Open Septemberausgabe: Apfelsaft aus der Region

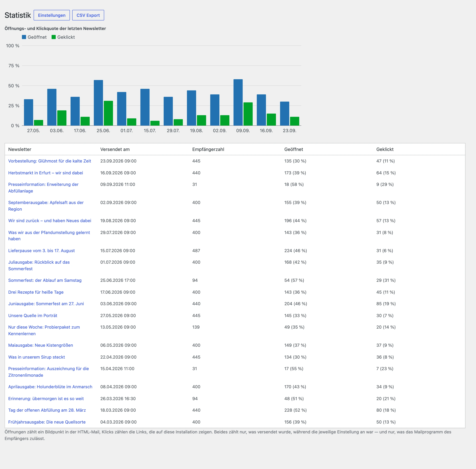coord(46,206)
